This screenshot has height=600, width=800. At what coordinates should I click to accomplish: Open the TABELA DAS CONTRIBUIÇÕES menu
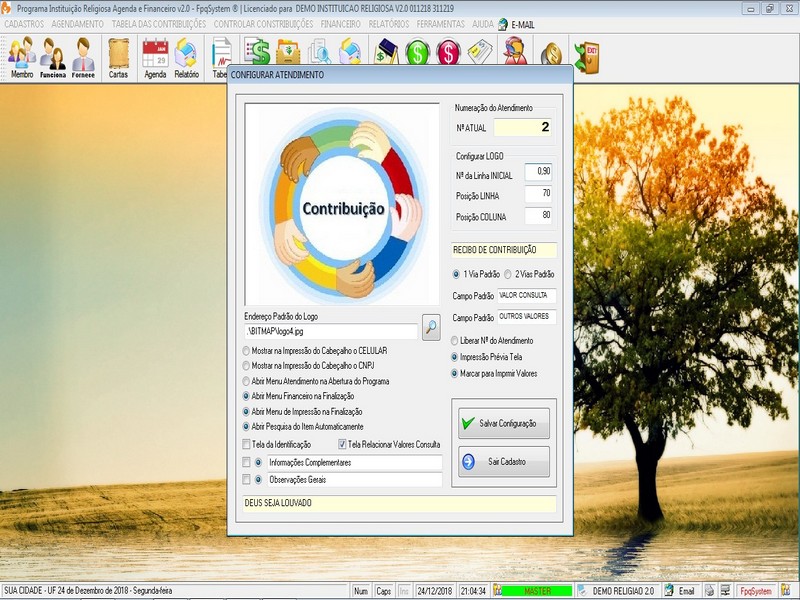pyautogui.click(x=159, y=24)
